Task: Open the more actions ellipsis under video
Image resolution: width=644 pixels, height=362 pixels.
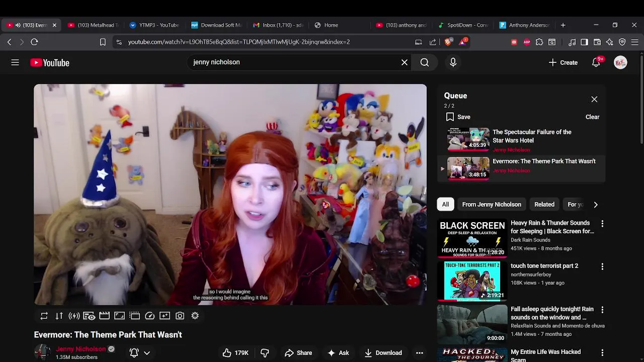Action: pyautogui.click(x=420, y=353)
